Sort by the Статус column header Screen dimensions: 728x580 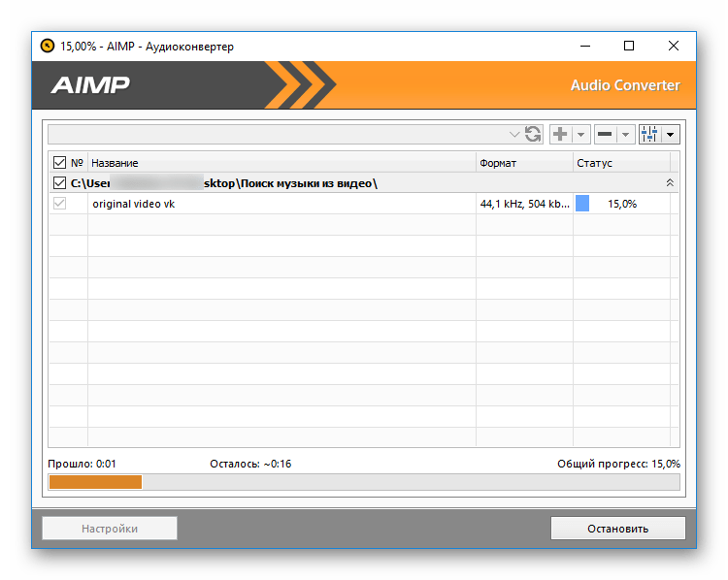click(x=621, y=163)
